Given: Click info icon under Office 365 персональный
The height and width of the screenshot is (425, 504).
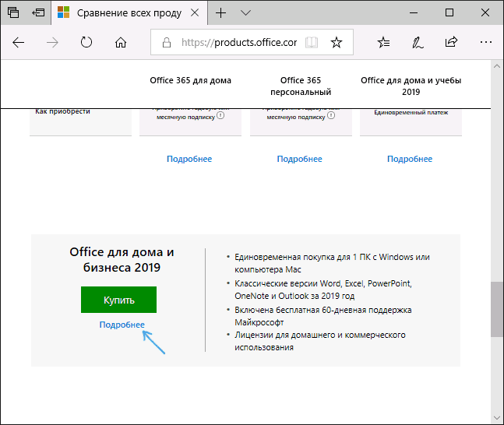Looking at the screenshot, I should click(331, 115).
